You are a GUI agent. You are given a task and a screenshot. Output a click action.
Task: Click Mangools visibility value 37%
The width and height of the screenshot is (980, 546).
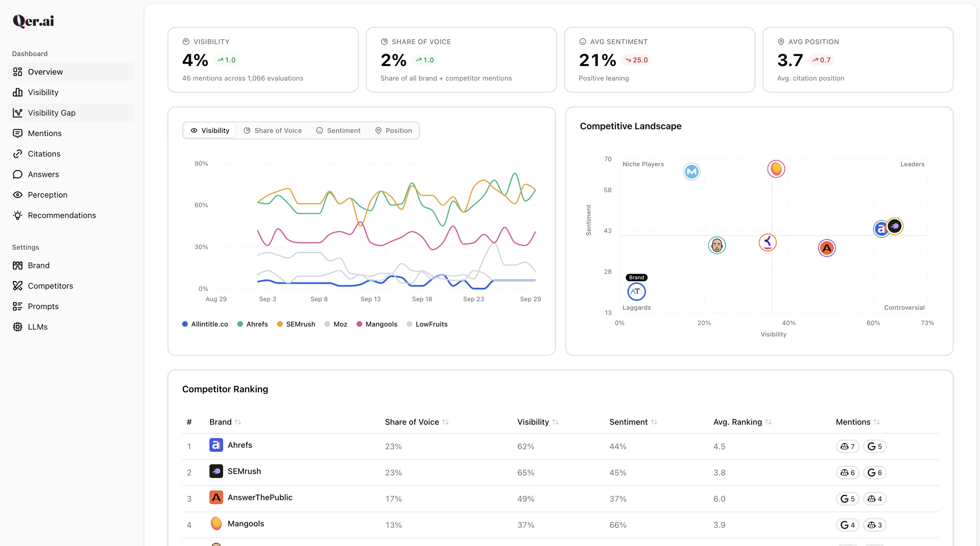coord(525,525)
